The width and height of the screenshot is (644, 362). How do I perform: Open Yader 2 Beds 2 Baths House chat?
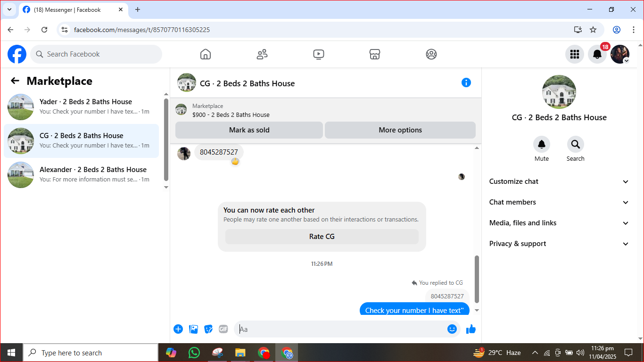click(81, 107)
